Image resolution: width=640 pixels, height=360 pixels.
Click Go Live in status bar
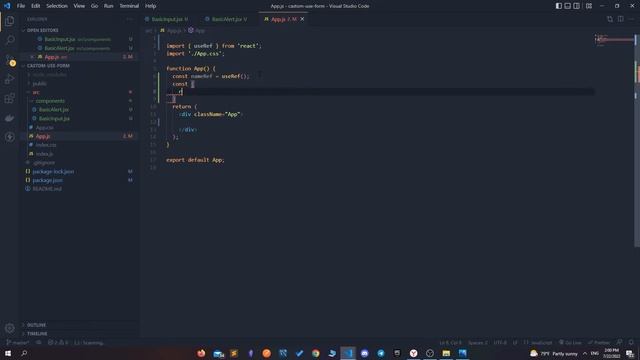pyautogui.click(x=570, y=342)
